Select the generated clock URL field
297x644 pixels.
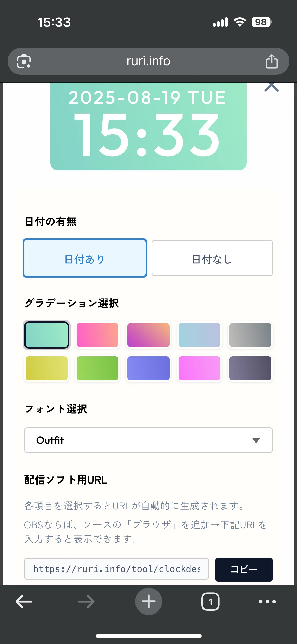click(117, 569)
